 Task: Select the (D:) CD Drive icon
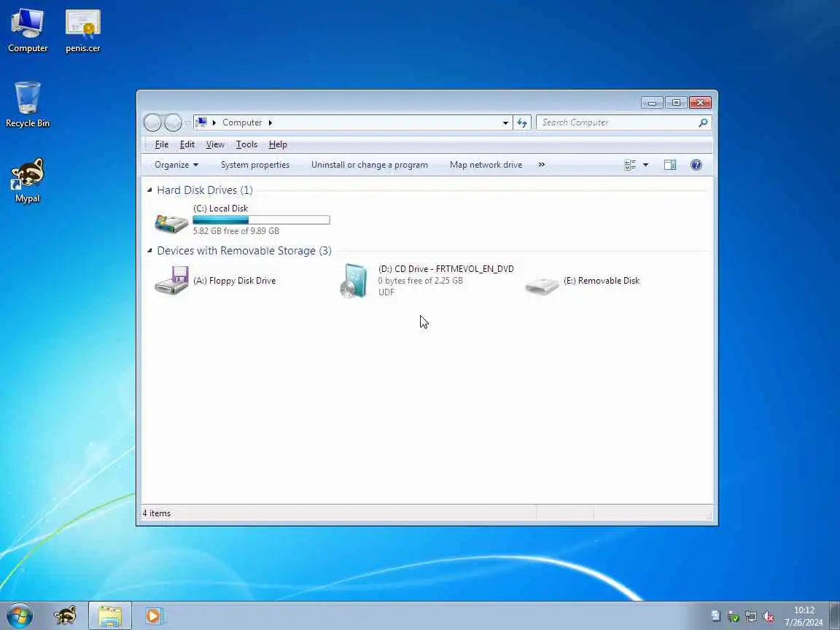pyautogui.click(x=355, y=280)
